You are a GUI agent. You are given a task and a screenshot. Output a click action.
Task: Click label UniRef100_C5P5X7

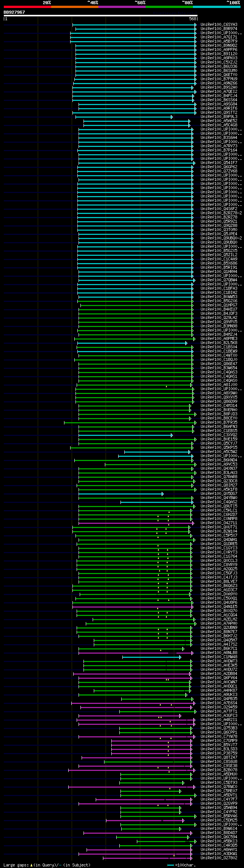[219, 536]
